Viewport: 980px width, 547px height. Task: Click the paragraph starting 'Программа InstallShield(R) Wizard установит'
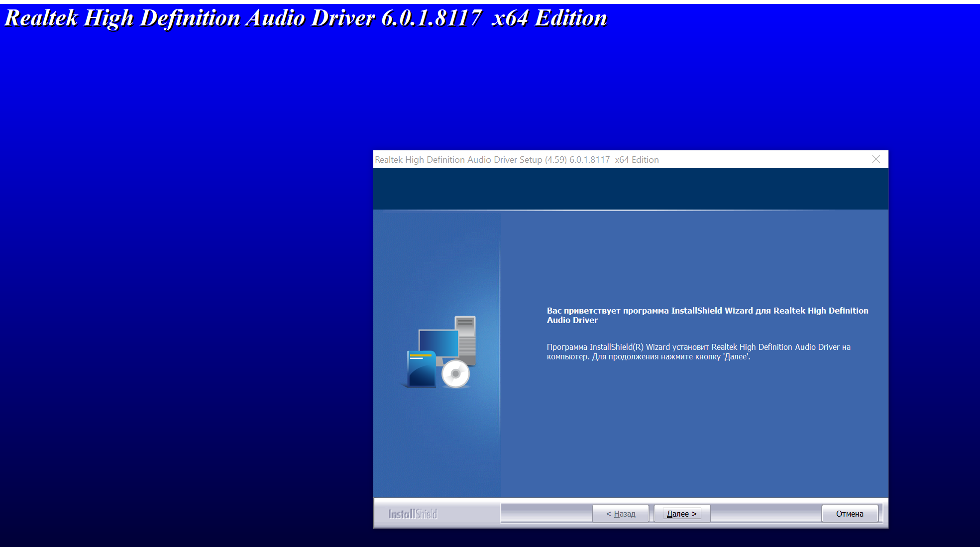(699, 351)
